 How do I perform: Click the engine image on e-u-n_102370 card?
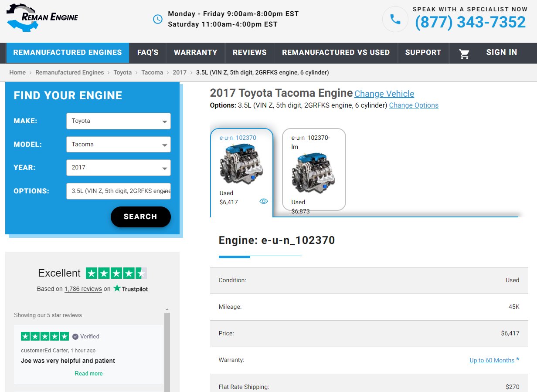click(x=241, y=165)
